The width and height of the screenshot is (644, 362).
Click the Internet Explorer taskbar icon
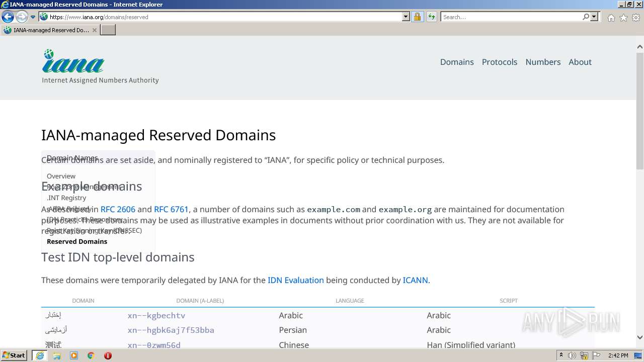[x=40, y=355]
